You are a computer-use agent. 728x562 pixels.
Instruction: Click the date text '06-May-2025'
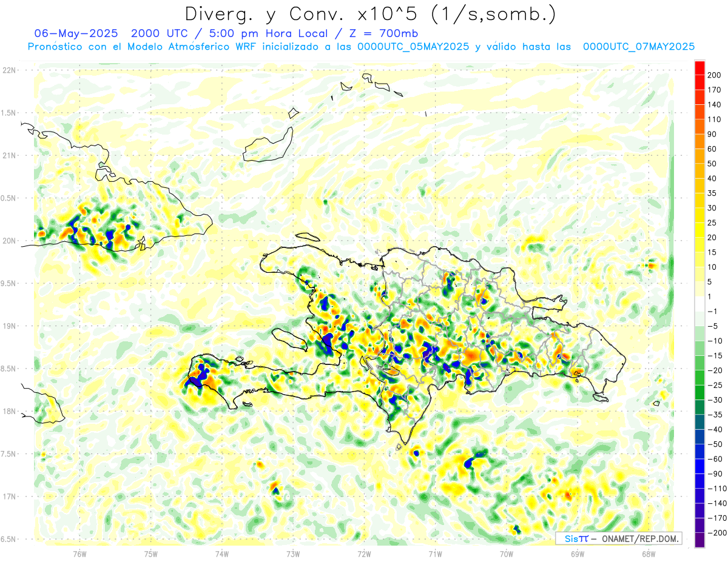(x=76, y=33)
